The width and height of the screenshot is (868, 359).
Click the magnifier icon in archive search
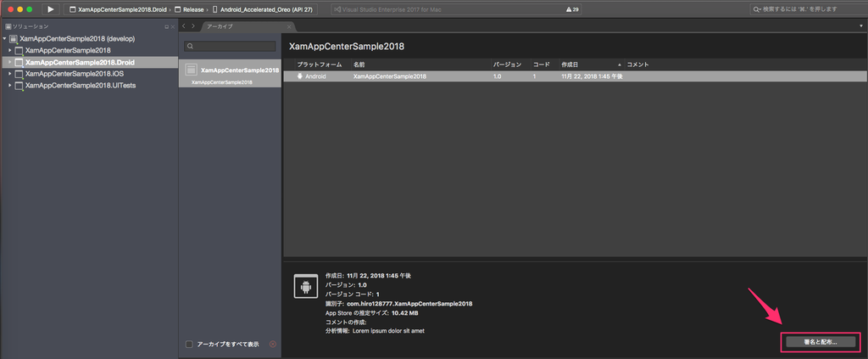point(189,47)
